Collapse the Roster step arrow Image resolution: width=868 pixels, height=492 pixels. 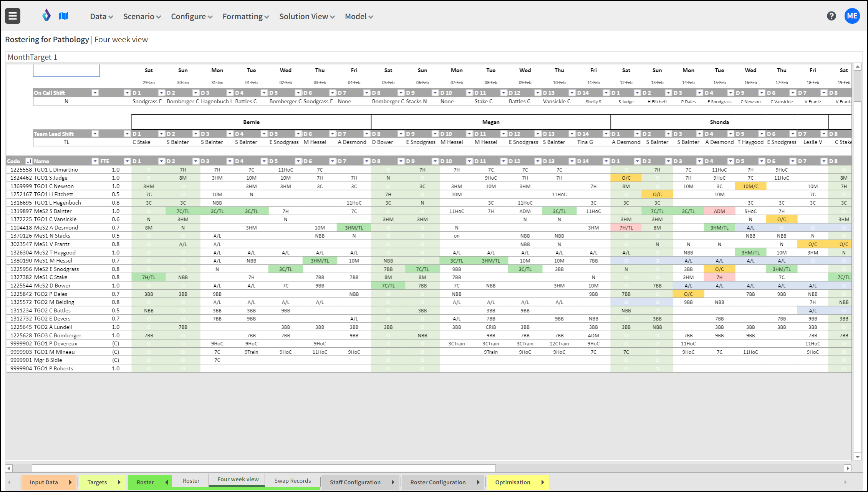pos(167,482)
